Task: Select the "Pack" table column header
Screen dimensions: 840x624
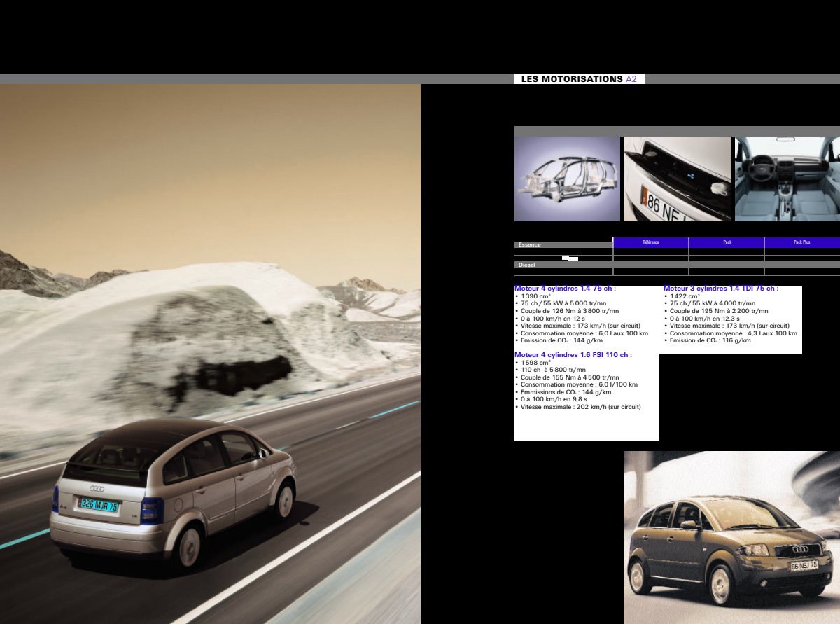Action: click(x=727, y=242)
